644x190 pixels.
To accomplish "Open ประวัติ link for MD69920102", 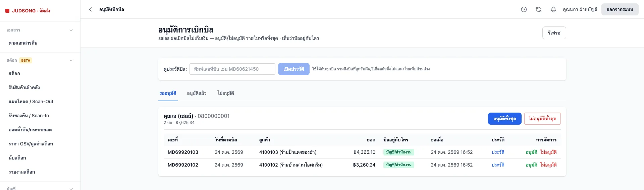I will [498, 165].
